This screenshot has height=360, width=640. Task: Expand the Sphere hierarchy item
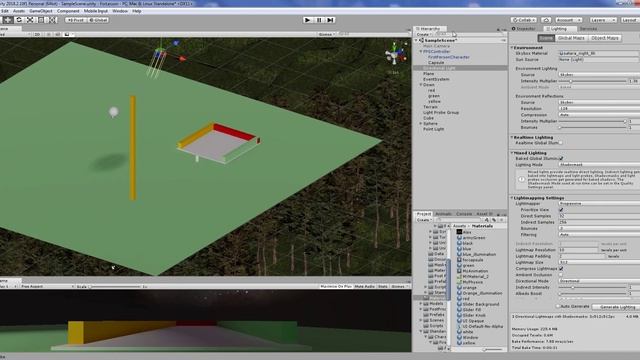pyautogui.click(x=421, y=123)
